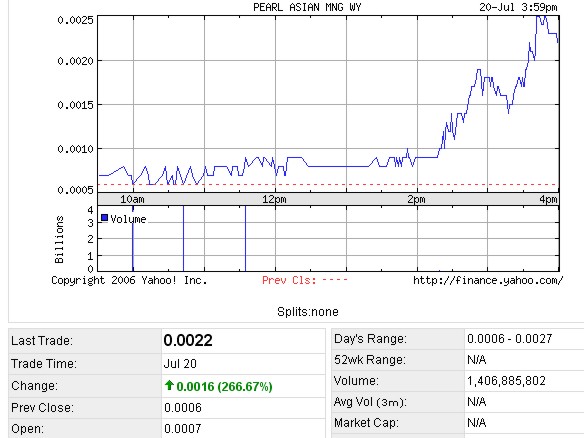Click the Avg Vol (3m) label
584x438 pixels.
pos(370,402)
